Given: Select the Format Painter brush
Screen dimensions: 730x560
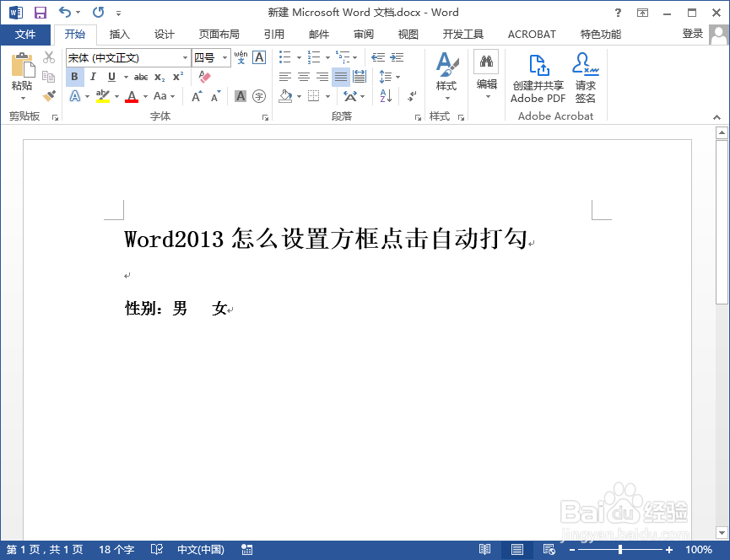Looking at the screenshot, I should (49, 95).
